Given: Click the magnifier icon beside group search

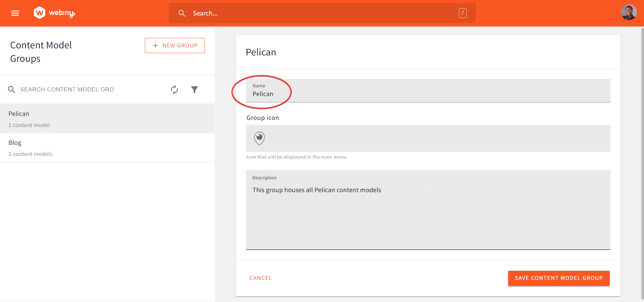Looking at the screenshot, I should 12,90.
